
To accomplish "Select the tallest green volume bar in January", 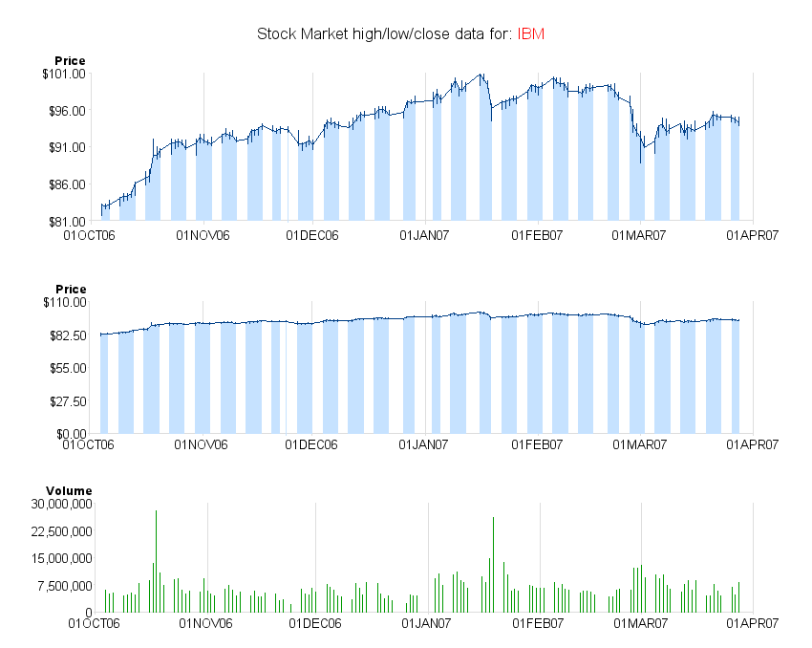I will (x=493, y=565).
